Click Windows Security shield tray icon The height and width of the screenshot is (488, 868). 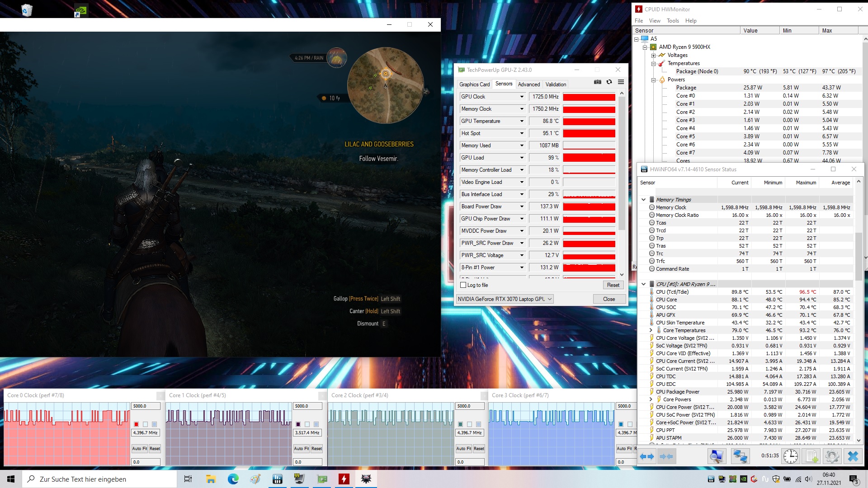pyautogui.click(x=776, y=479)
